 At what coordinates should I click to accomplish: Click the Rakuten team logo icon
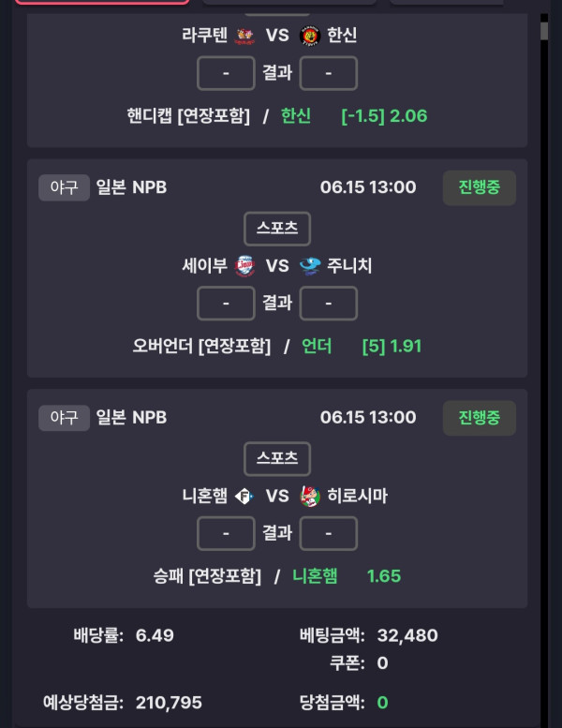(244, 36)
